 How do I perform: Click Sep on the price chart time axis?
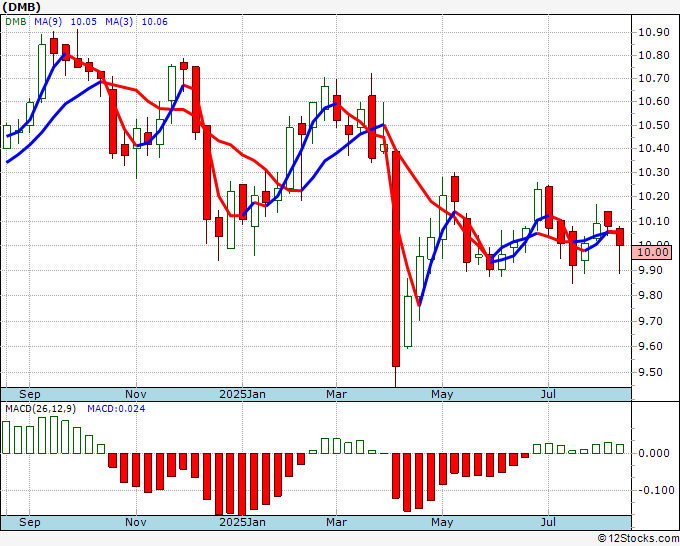click(29, 394)
